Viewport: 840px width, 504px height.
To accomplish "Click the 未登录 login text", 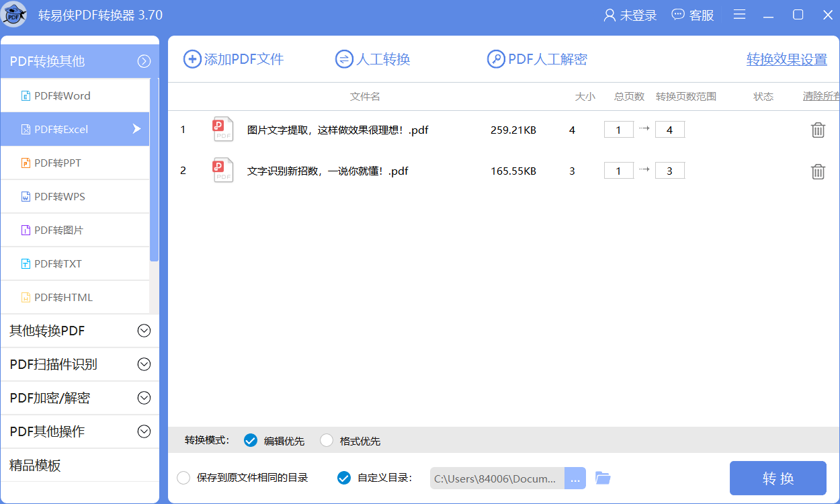I will 638,15.
